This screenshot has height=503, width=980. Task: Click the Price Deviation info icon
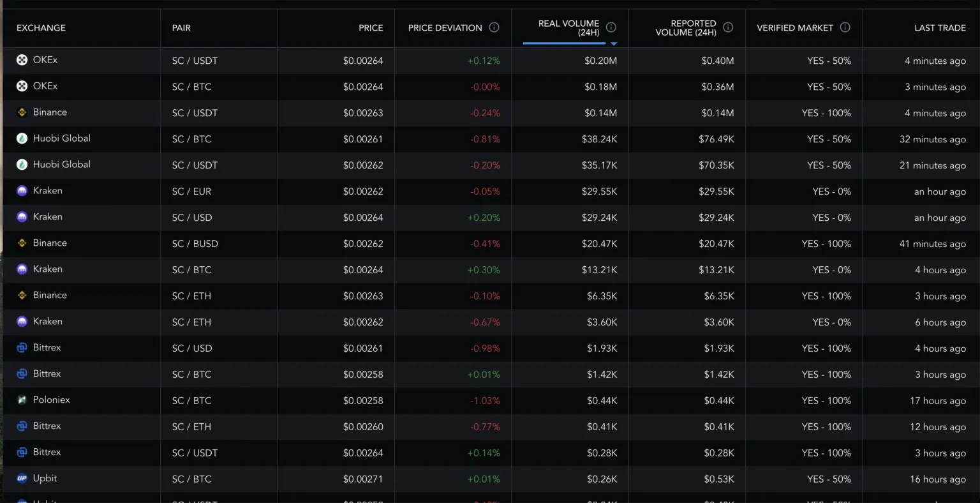tap(494, 27)
